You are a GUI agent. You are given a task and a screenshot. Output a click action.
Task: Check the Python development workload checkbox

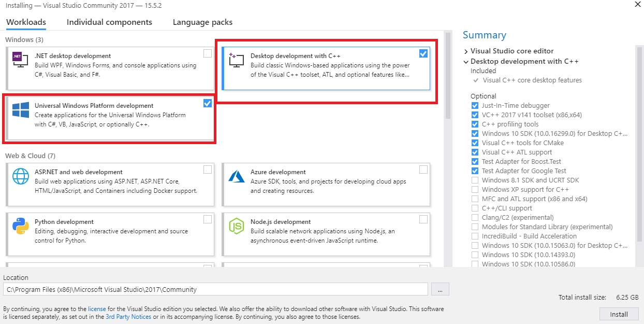pyautogui.click(x=208, y=219)
